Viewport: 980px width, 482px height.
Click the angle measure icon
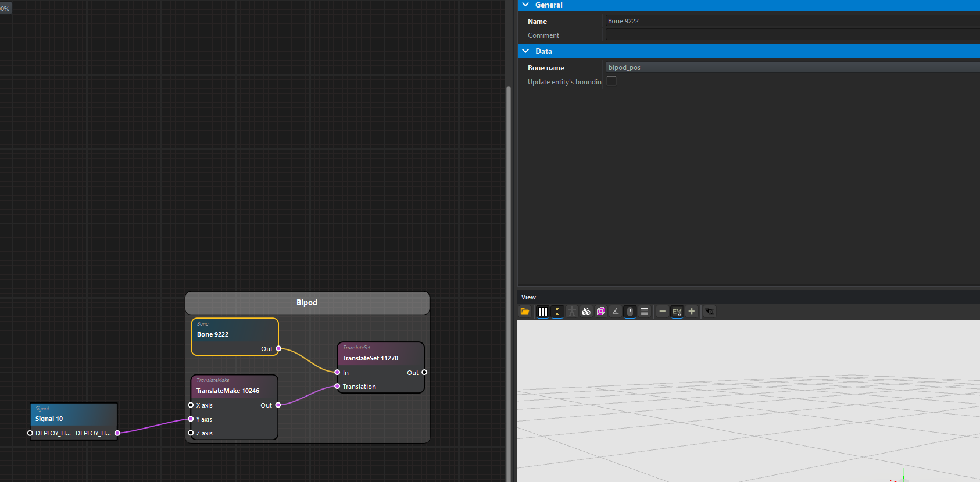616,312
